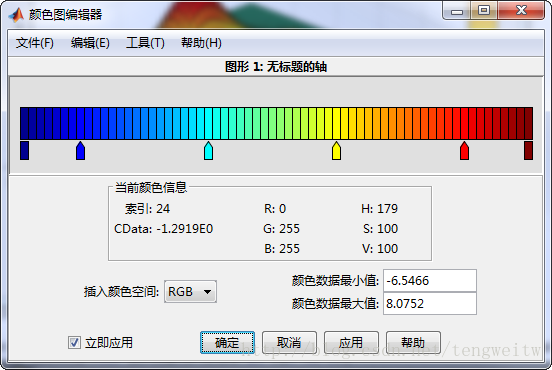Select the blue color node marker

(80, 151)
